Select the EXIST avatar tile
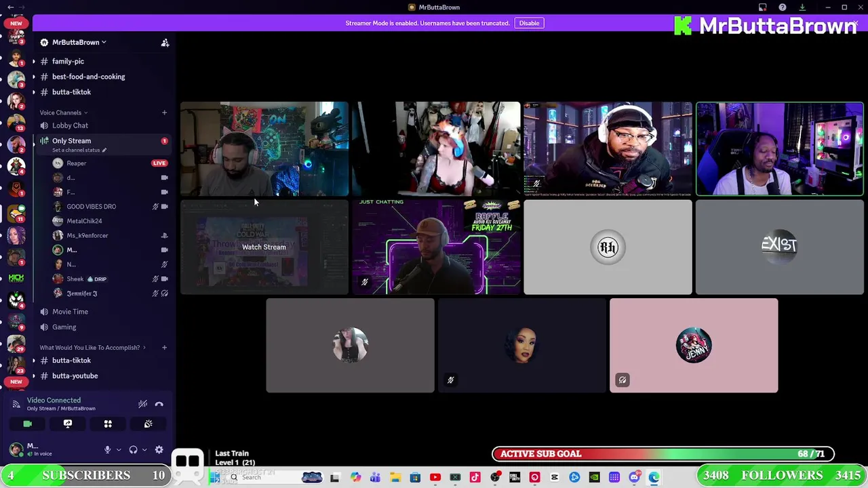The image size is (868, 488). click(780, 247)
